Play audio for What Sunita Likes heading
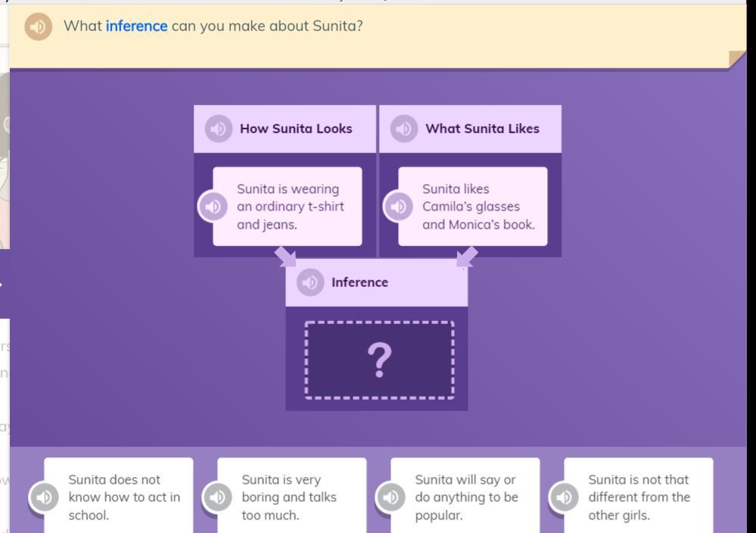756x533 pixels. point(404,129)
